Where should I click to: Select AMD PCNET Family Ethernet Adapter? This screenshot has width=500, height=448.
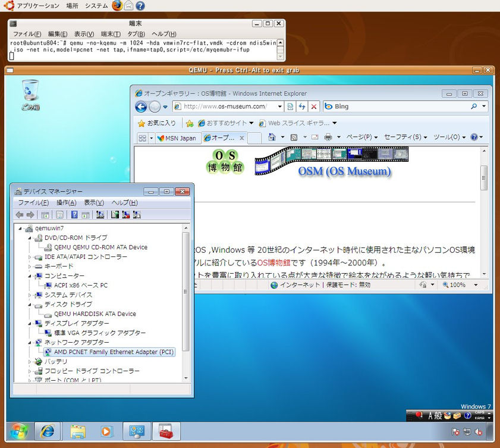coord(109,352)
